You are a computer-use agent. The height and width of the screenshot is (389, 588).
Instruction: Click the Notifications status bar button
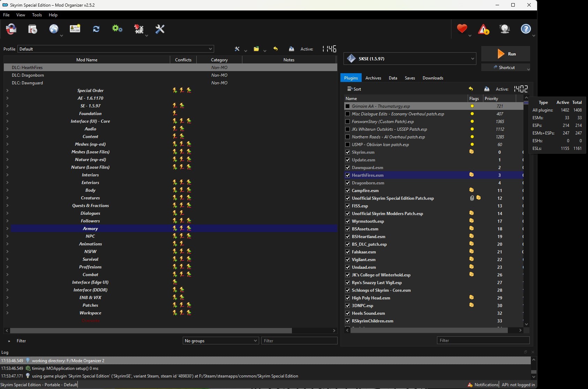pos(483,385)
